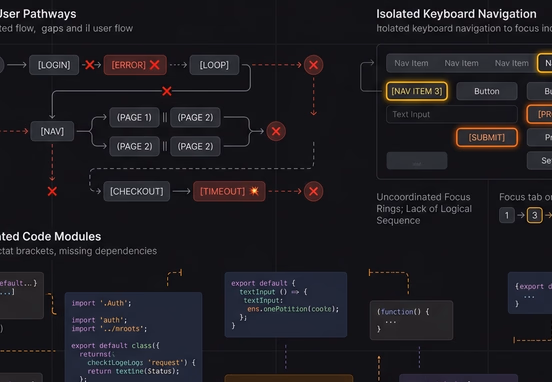
Task: Click the 'Uncoordinated Focus Rings' caption text
Action: click(x=424, y=208)
